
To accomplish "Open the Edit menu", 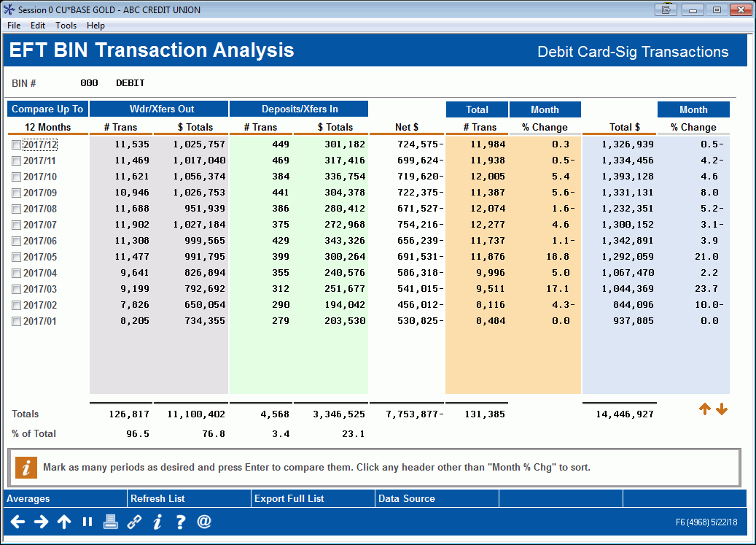I will [38, 25].
